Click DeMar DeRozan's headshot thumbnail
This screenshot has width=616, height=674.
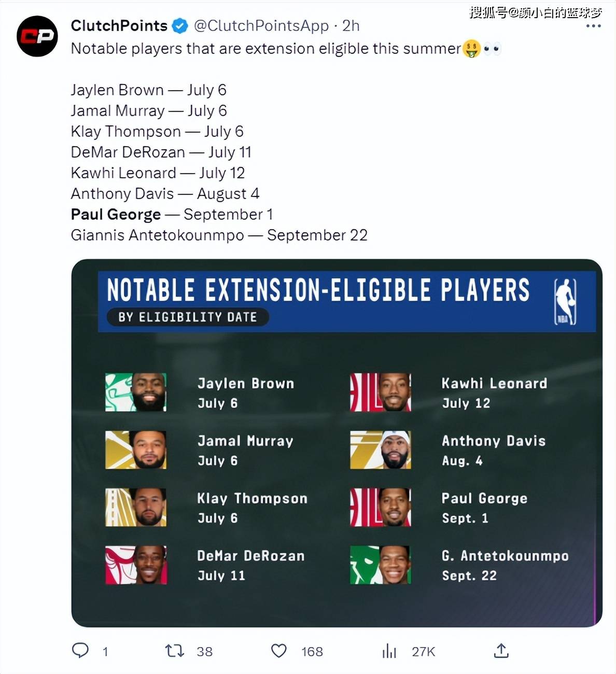pos(136,565)
